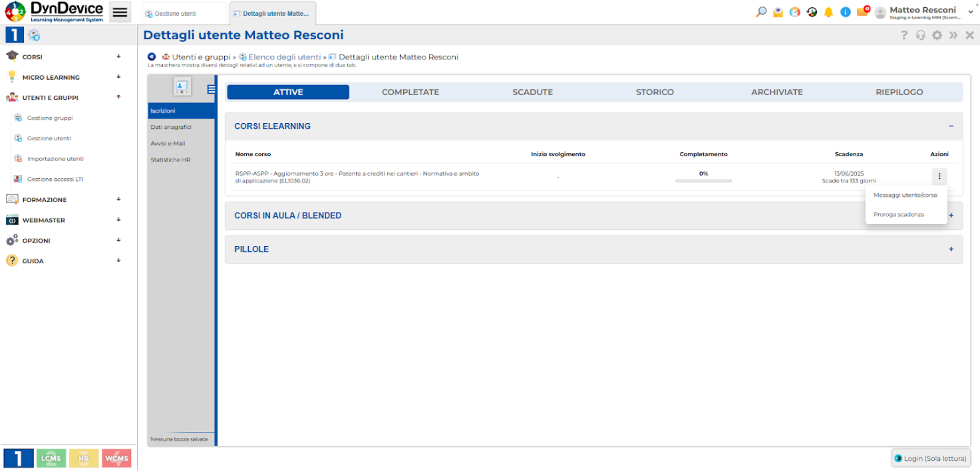Viewport: 980px width, 470px height.
Task: Expand the Pillole section
Action: (951, 249)
